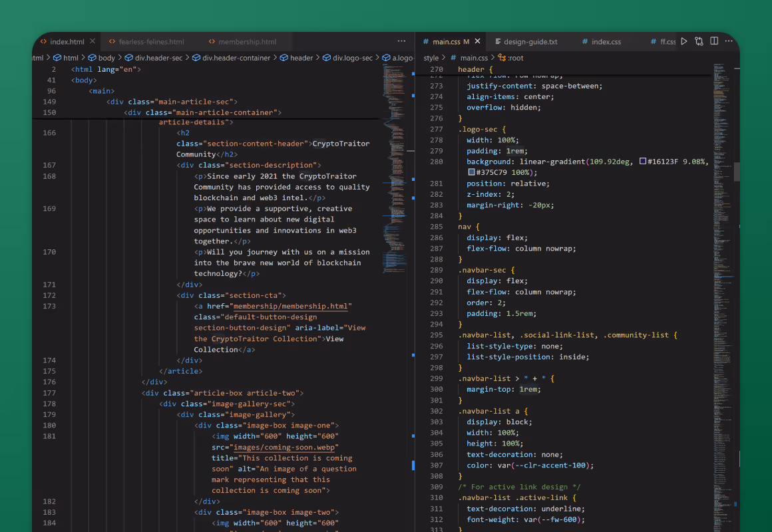Click the overflow: hidden declaration
The height and width of the screenshot is (532, 772).
tap(504, 108)
